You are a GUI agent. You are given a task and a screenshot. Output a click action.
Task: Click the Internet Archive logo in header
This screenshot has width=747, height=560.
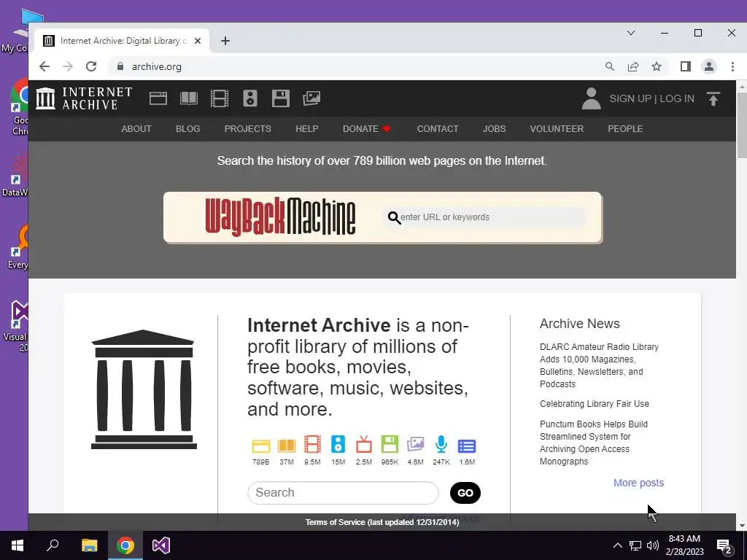[x=85, y=98]
